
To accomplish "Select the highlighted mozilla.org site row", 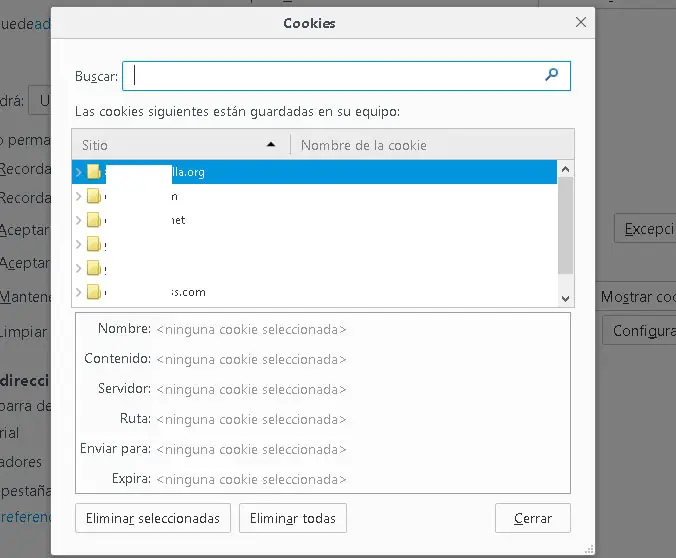I will 300,172.
